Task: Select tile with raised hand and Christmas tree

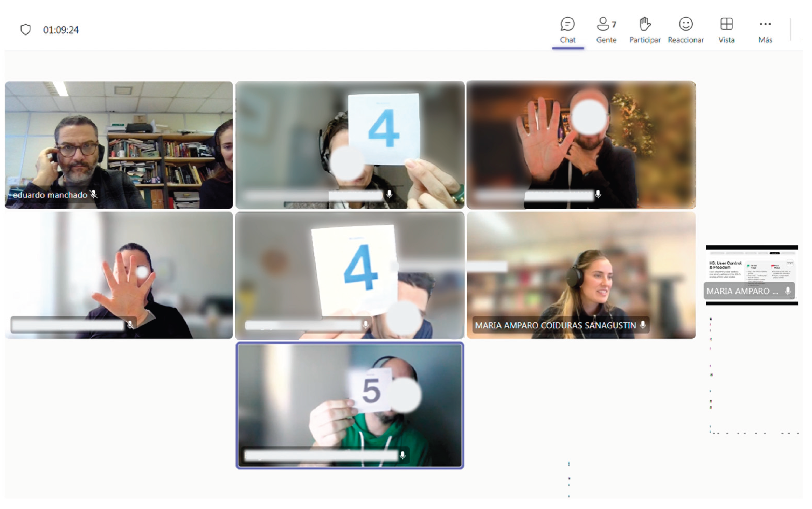Action: pyautogui.click(x=581, y=145)
